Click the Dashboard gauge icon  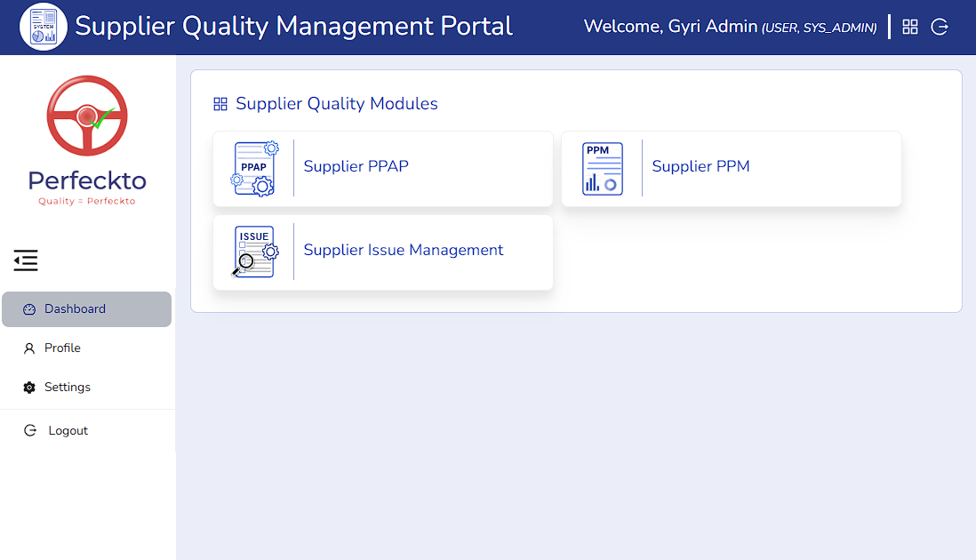[x=29, y=309]
